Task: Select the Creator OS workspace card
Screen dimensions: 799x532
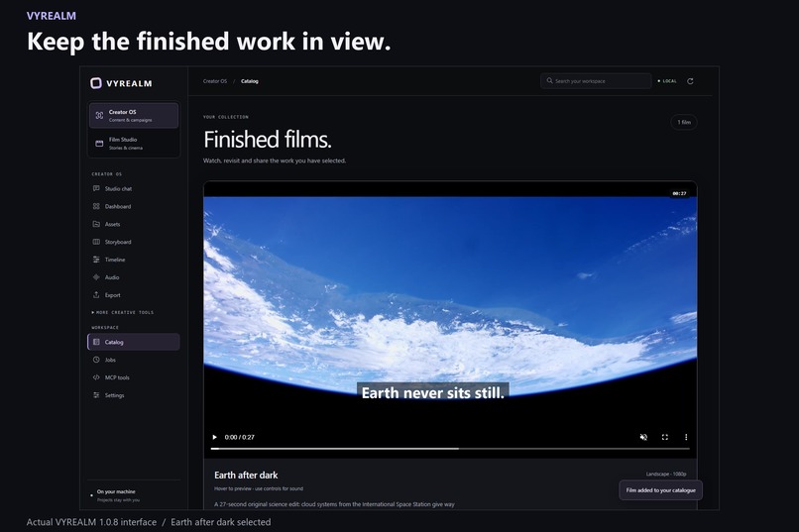Action: tap(134, 115)
